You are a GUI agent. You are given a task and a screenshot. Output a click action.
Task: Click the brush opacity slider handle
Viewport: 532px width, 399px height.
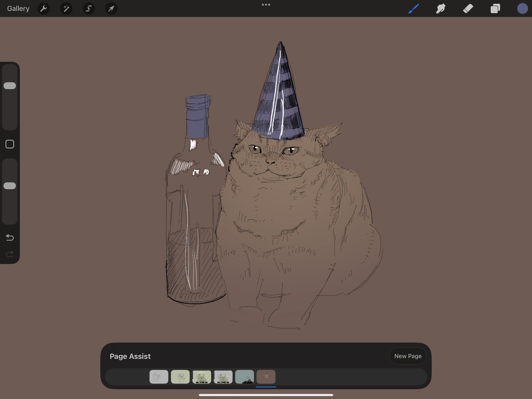[x=10, y=186]
